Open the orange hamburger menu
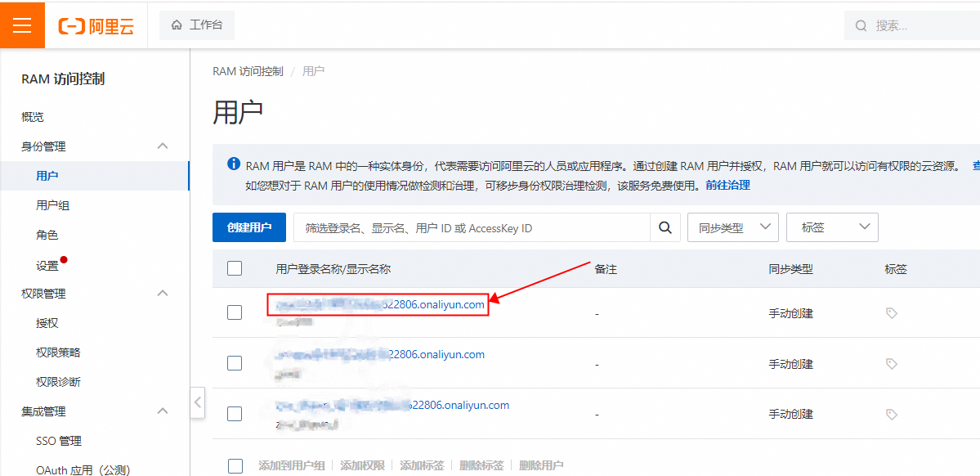The image size is (980, 476). pos(22,25)
